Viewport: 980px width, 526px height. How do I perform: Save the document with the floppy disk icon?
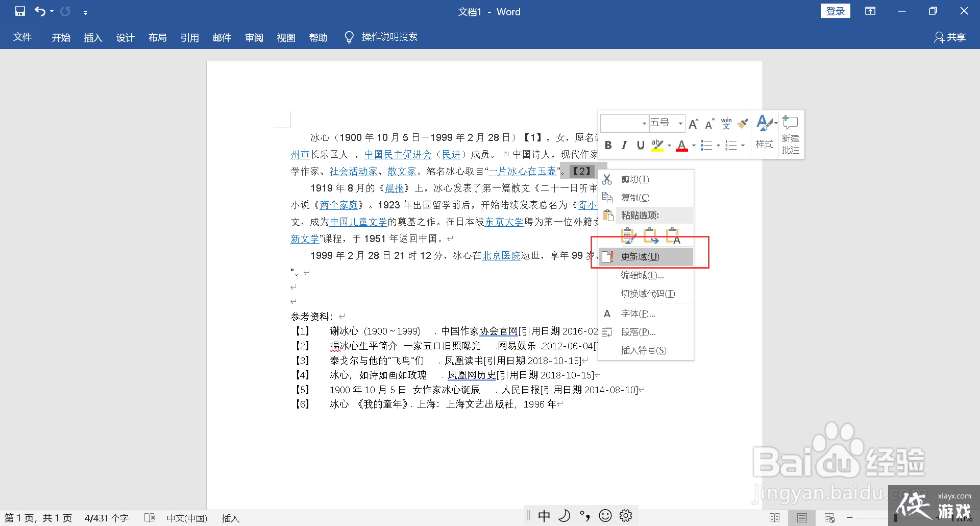pos(20,11)
